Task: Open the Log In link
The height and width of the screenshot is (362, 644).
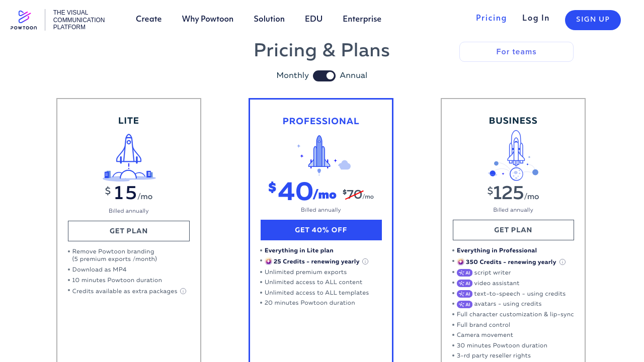Action: pyautogui.click(x=535, y=18)
